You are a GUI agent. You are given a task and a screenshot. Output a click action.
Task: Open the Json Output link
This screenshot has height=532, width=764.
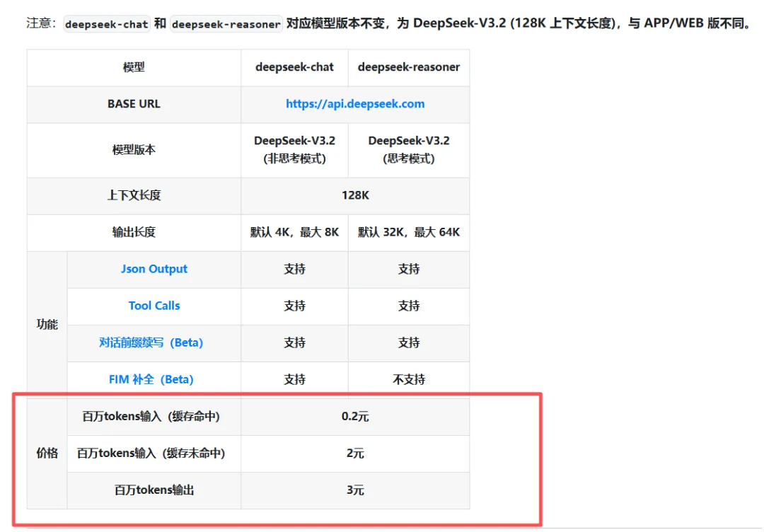154,269
